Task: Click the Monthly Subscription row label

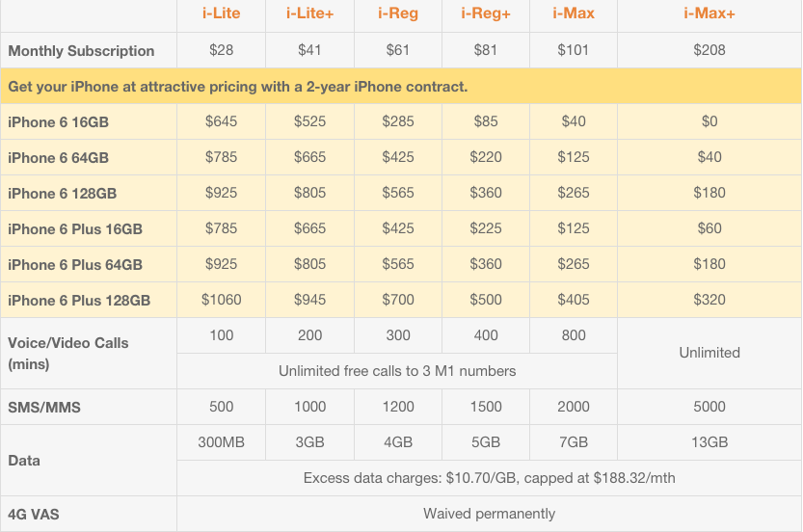Action: [81, 50]
